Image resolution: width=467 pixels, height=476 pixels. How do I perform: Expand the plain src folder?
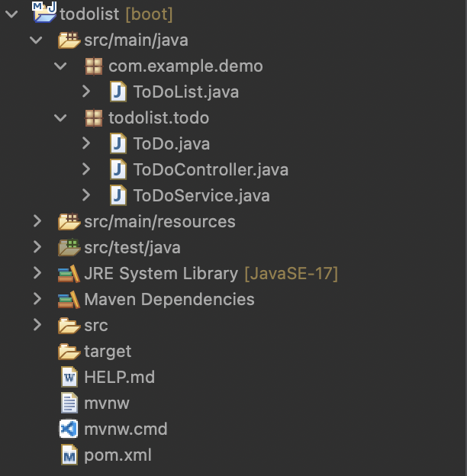[x=37, y=325]
